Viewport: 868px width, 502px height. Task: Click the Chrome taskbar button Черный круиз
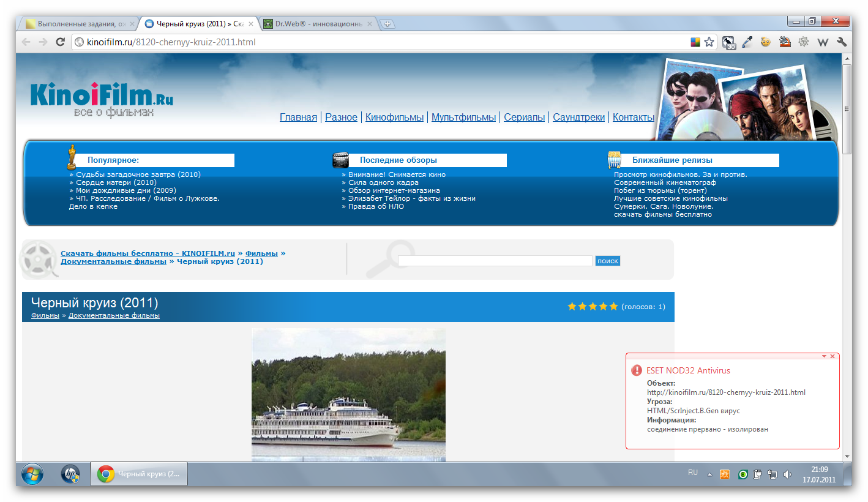[139, 474]
